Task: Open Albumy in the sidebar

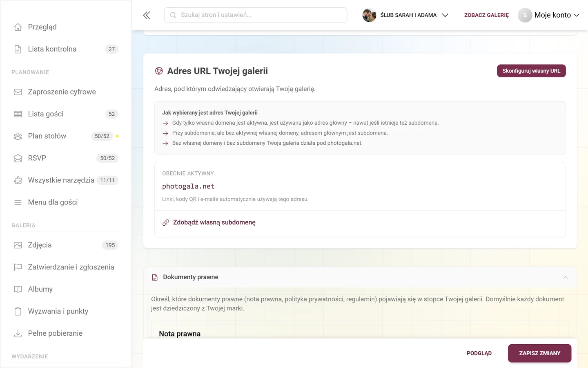Action: [66, 289]
